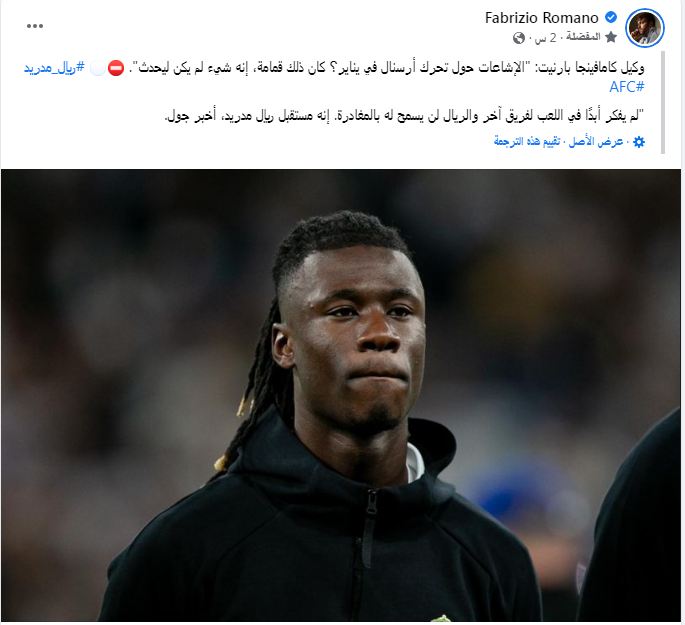The image size is (685, 625).
Task: Click the second quoted paragraph of text
Action: point(404,116)
